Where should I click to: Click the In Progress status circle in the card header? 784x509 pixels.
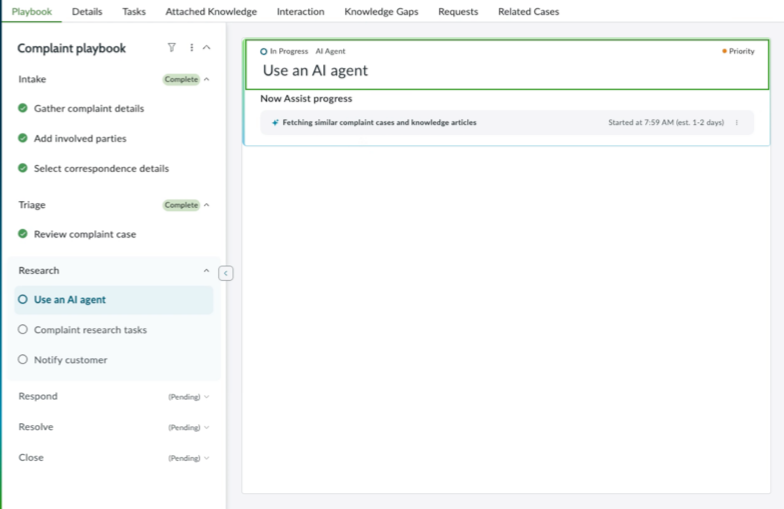click(x=264, y=52)
